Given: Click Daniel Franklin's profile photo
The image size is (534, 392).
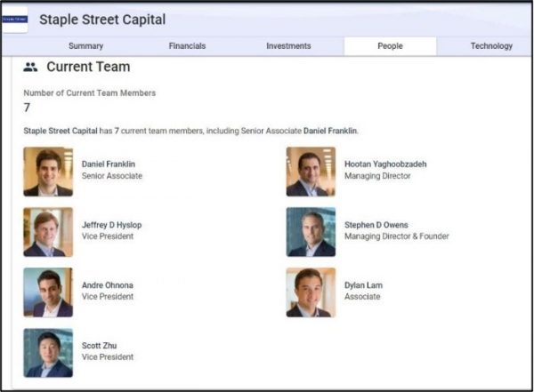Looking at the screenshot, I should tap(48, 172).
